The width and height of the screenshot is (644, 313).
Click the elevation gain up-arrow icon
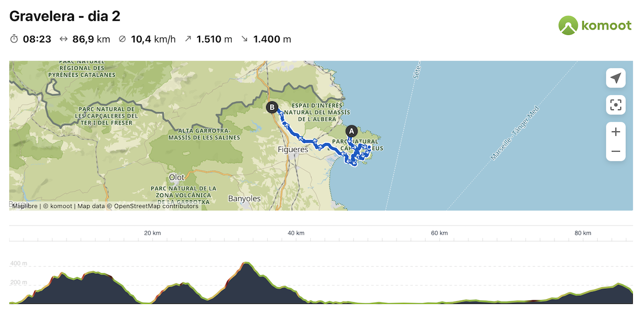[188, 39]
